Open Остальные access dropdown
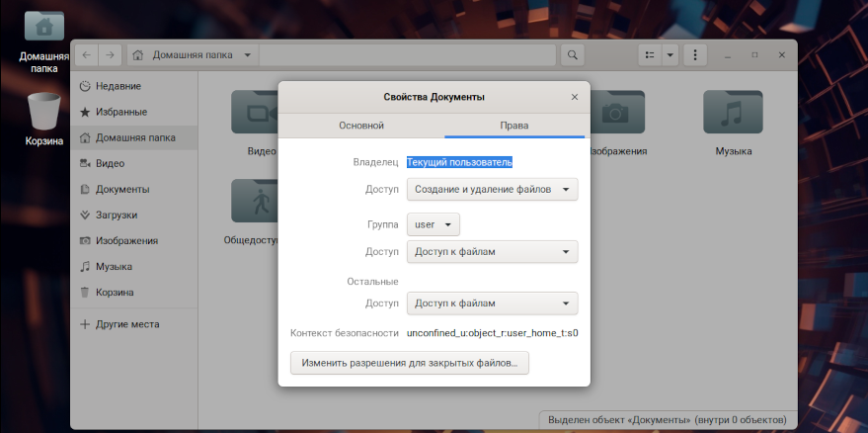 click(492, 303)
